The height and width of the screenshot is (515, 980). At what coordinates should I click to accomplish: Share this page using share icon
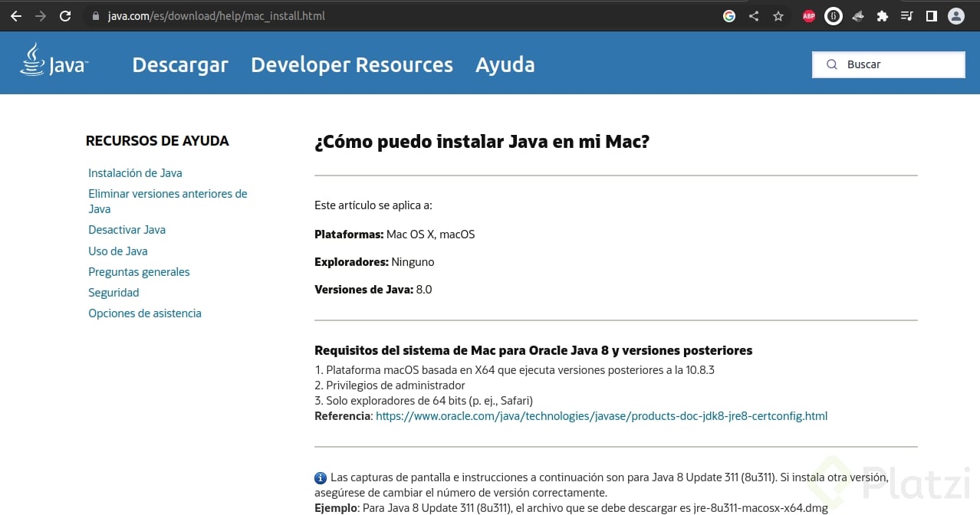[754, 15]
